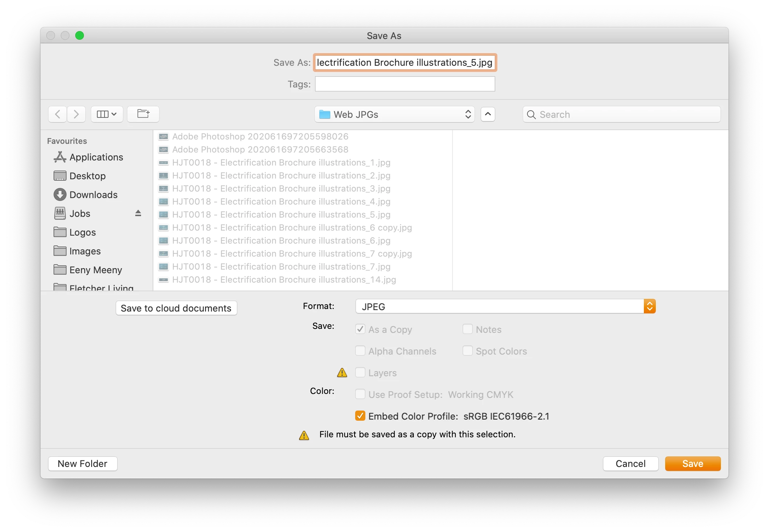
Task: Open Applications in the sidebar
Action: pos(96,157)
